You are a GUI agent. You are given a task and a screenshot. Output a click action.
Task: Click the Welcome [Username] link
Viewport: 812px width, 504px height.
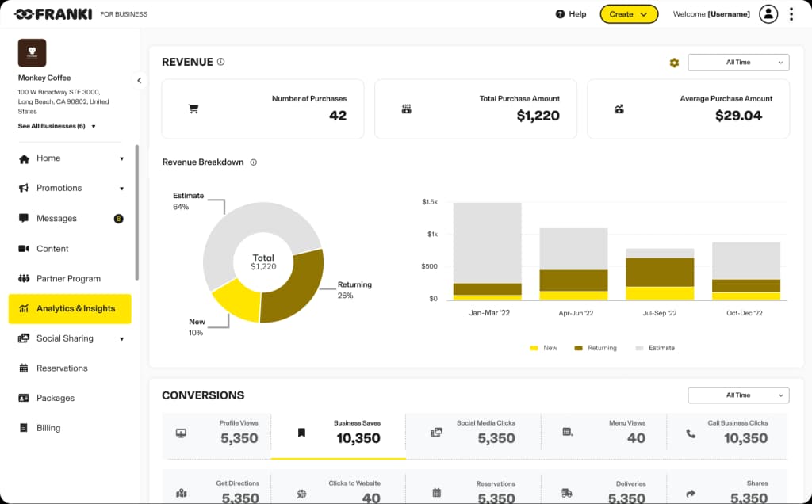pos(710,13)
